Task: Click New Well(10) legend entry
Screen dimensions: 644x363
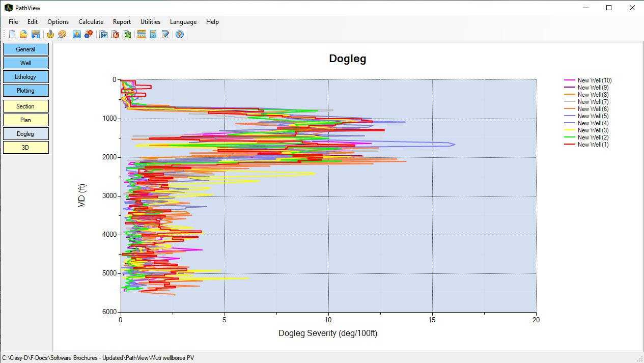Action: point(594,80)
